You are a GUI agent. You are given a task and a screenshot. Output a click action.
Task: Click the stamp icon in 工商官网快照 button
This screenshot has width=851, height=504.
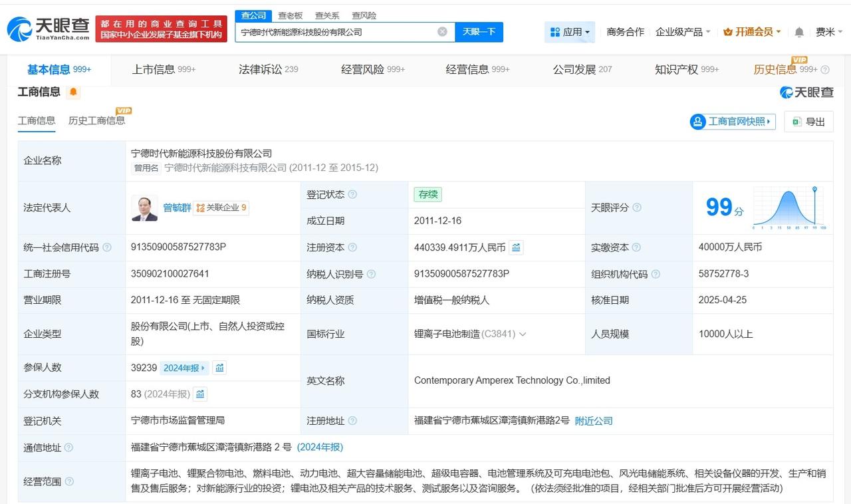pos(697,122)
